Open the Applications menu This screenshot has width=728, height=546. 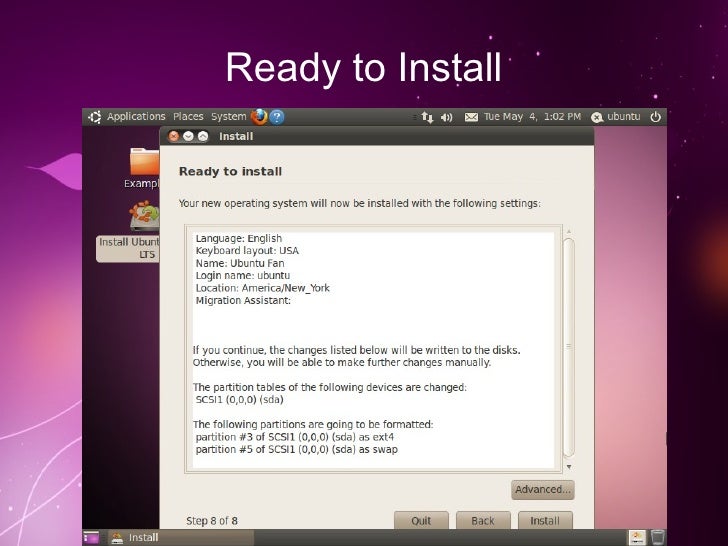coord(136,117)
